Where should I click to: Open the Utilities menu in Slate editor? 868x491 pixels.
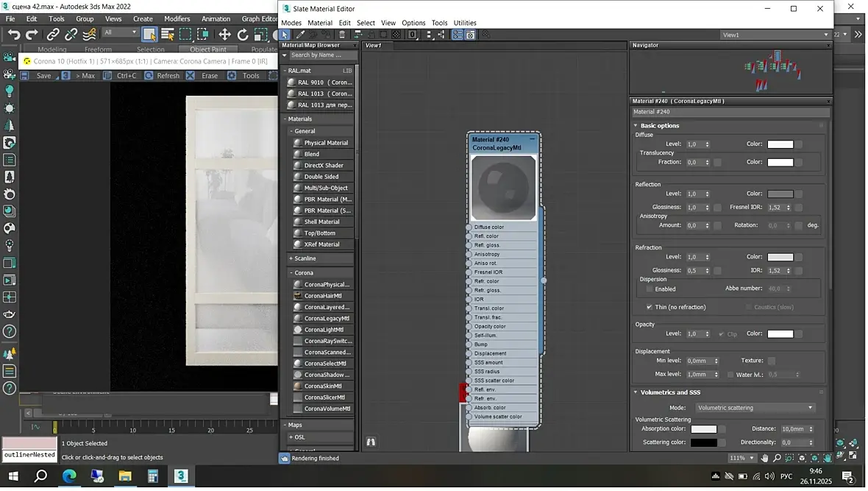(464, 23)
